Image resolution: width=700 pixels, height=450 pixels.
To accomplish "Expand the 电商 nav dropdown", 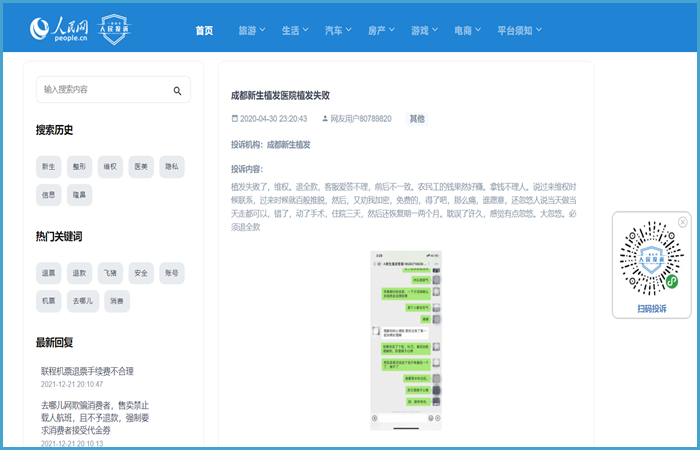I will 468,31.
